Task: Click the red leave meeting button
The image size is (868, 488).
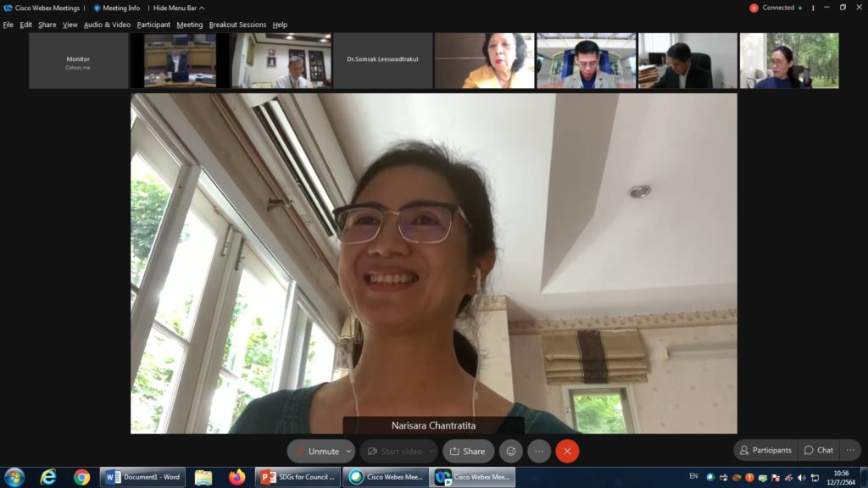Action: pos(567,451)
